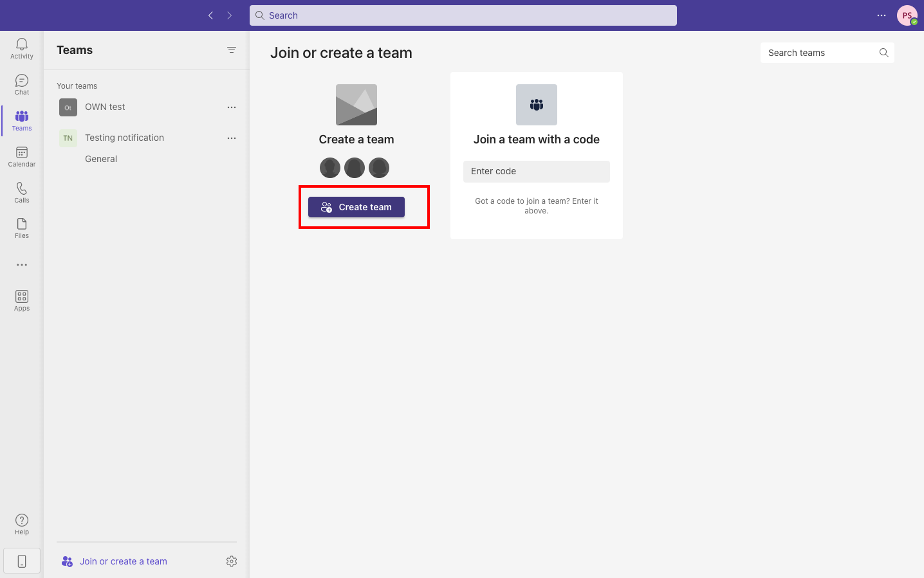Click the Create a team thumbnail image
The image size is (924, 578).
pos(356,105)
